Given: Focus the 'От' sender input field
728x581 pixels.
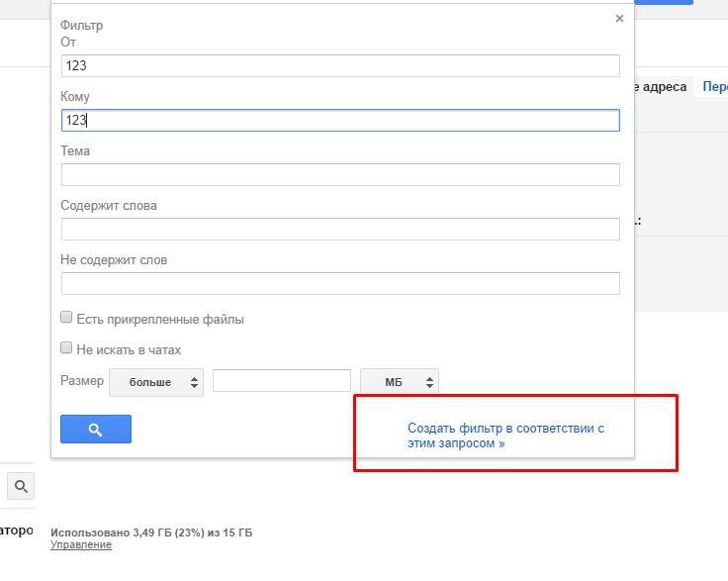Looking at the screenshot, I should [340, 66].
